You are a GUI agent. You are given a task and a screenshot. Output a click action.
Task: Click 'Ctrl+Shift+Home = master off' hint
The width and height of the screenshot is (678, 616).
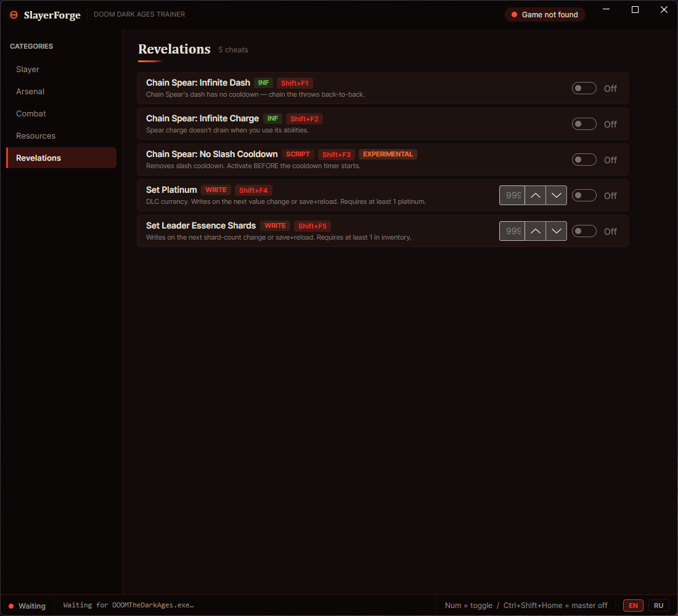(x=555, y=606)
